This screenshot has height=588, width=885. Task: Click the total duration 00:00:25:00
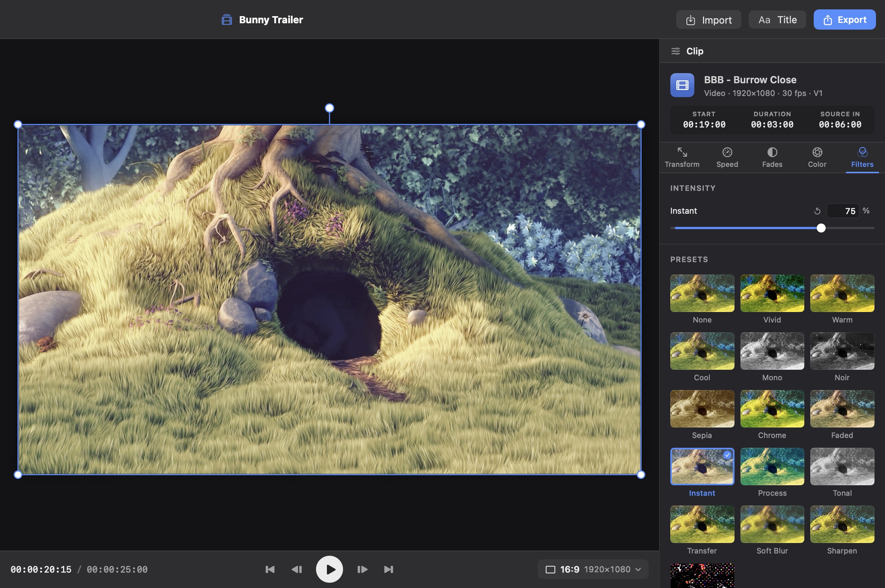(x=117, y=569)
